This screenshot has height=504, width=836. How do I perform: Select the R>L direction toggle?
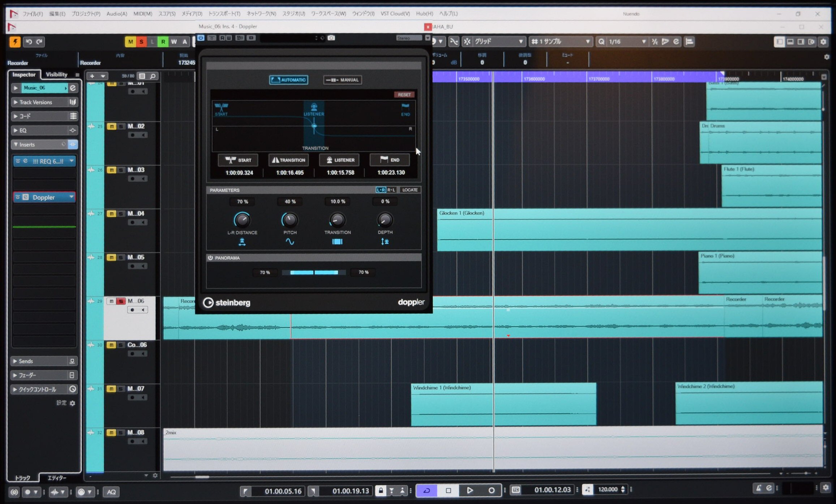(x=391, y=190)
